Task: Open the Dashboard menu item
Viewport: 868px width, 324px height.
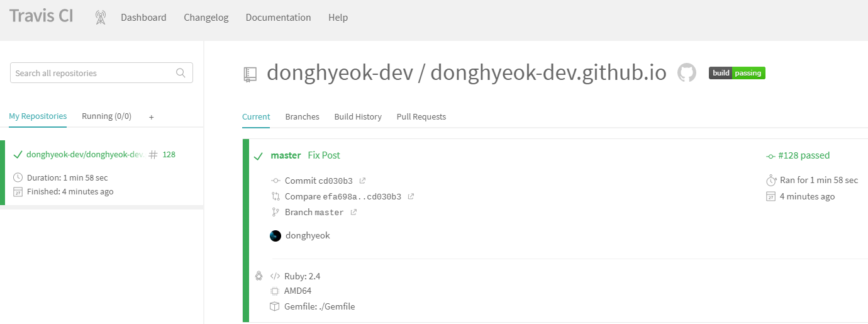Action: (143, 18)
